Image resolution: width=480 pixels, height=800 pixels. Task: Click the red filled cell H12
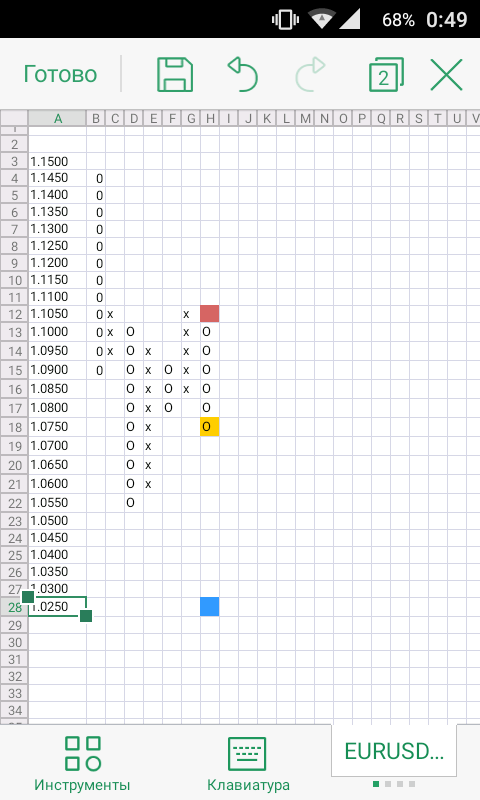[x=210, y=314]
